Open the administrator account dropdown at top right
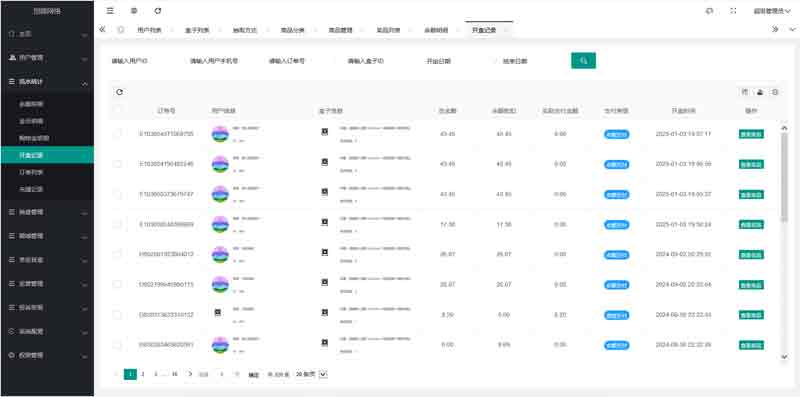 point(772,11)
